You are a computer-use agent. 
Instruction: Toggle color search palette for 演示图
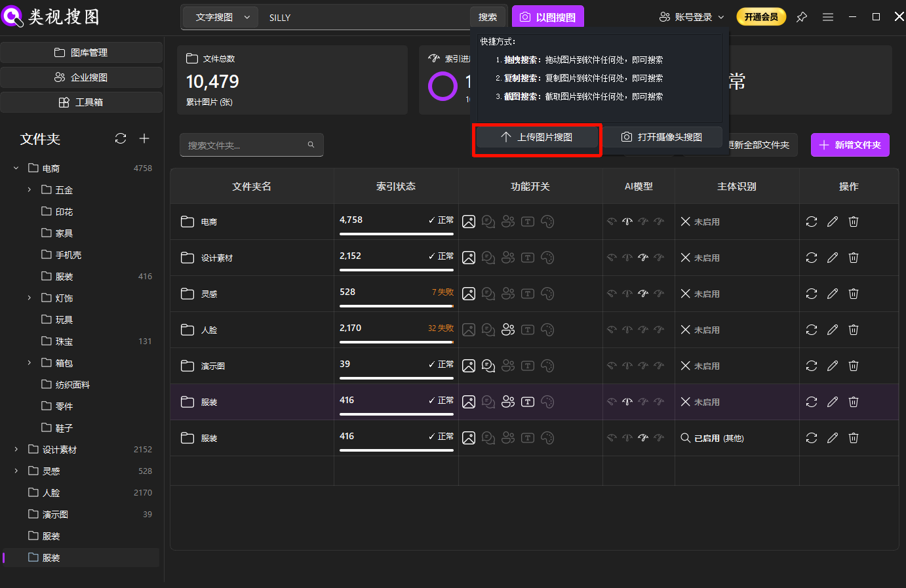pos(547,365)
